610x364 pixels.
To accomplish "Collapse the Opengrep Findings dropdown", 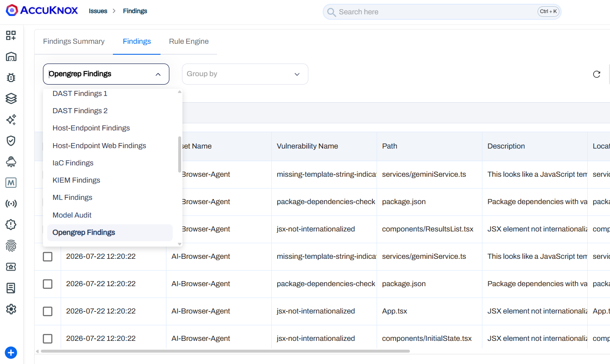I will [x=158, y=74].
